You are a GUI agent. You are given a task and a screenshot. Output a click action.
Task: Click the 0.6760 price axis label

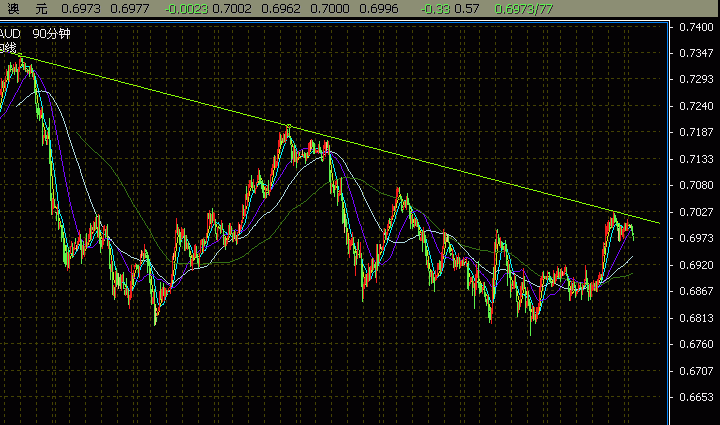pos(696,344)
